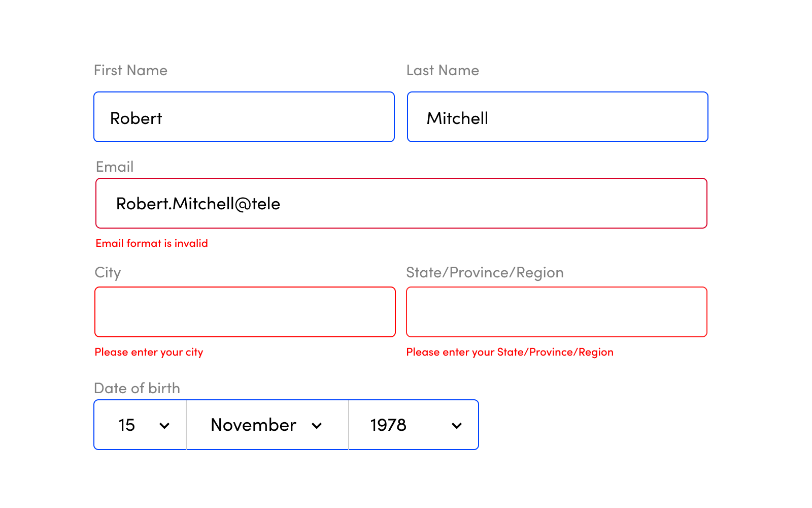Click the 'Please enter your city' error text
The image size is (812, 508).
pyautogui.click(x=148, y=352)
